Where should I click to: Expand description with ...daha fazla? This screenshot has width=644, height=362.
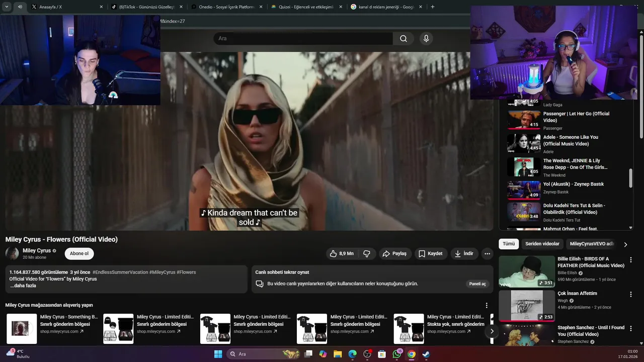[x=23, y=286]
